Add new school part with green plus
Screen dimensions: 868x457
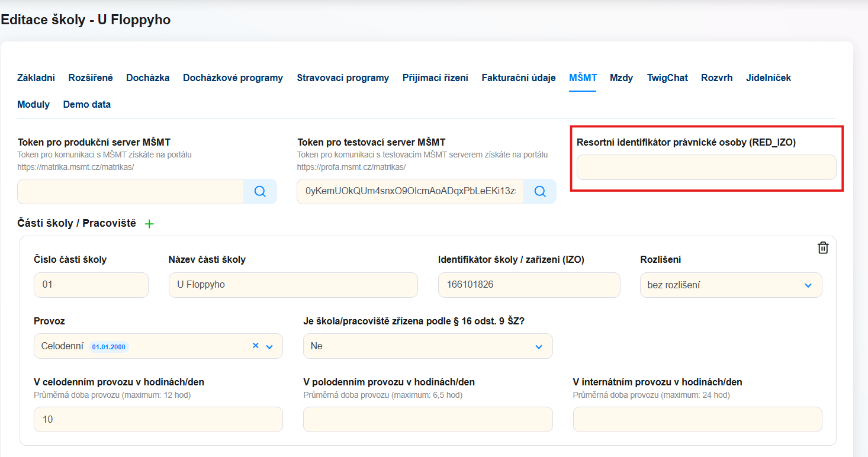149,224
